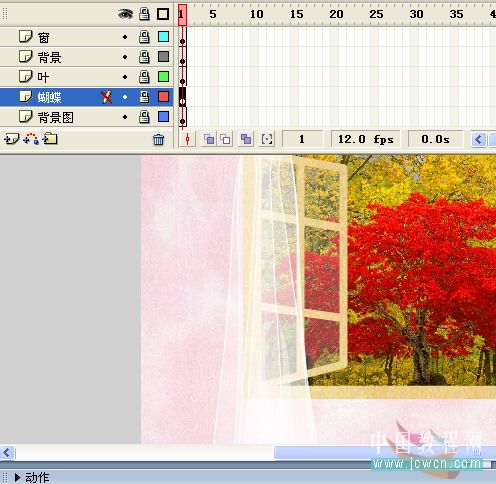Viewport: 496px width, 484px height.
Task: Expand the 动作 panel
Action: [18, 477]
